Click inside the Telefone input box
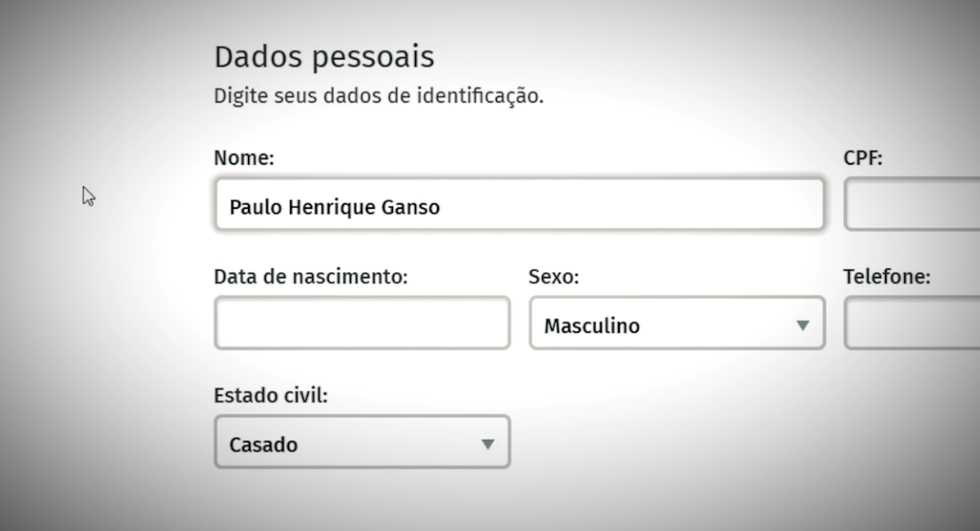The image size is (980, 531). click(912, 324)
